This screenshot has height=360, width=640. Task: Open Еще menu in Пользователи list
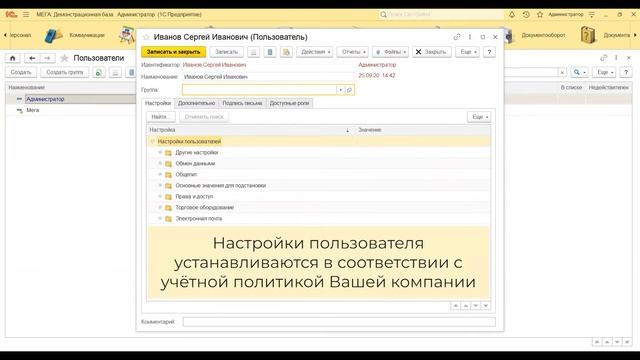[604, 72]
